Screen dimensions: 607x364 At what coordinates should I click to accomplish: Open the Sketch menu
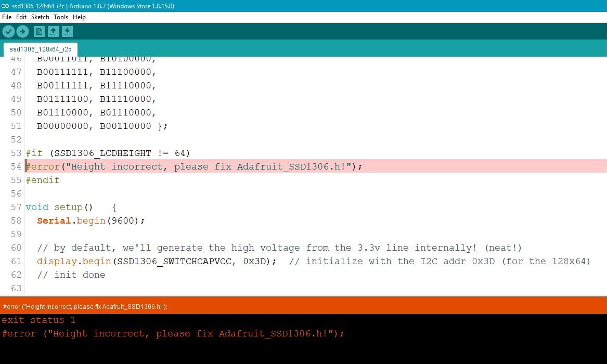(40, 17)
